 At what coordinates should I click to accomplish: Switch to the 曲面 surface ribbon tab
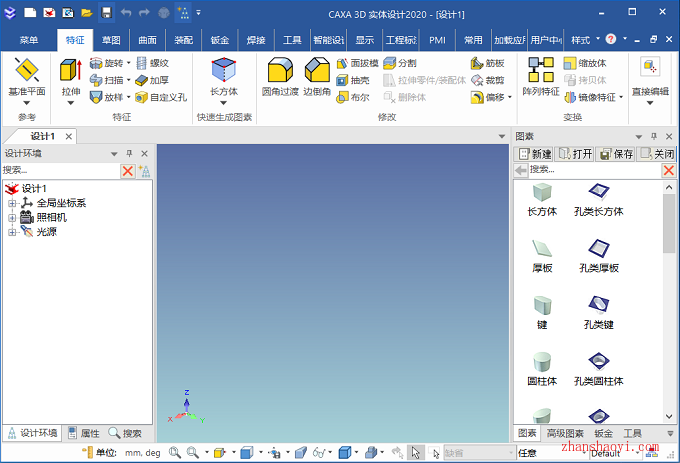[x=147, y=40]
